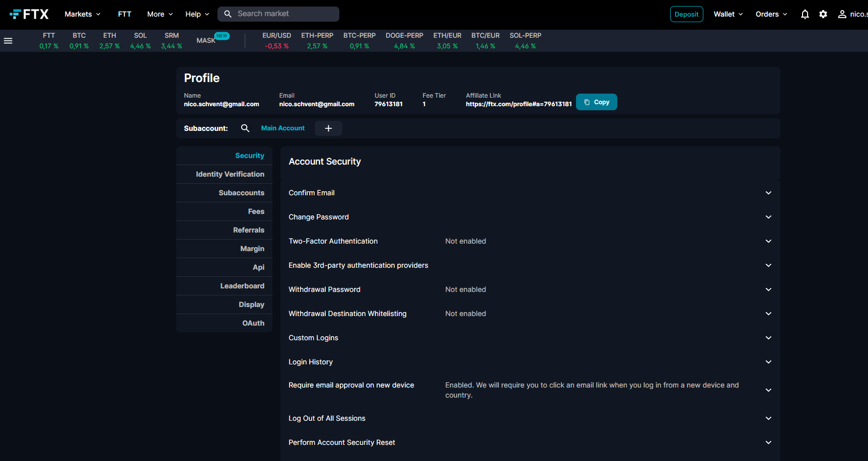Image resolution: width=868 pixels, height=461 pixels.
Task: Expand the Require email approval on new device section
Action: [768, 390]
